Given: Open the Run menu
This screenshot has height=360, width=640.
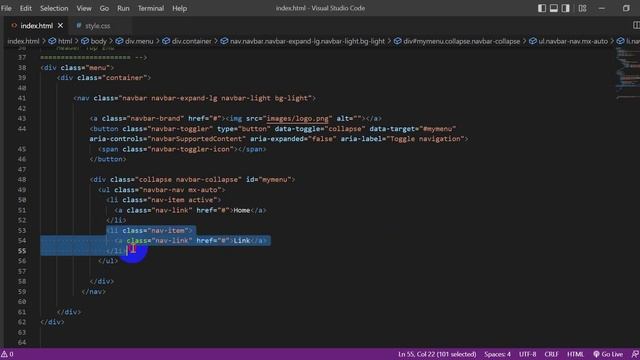Looking at the screenshot, I should [x=123, y=8].
